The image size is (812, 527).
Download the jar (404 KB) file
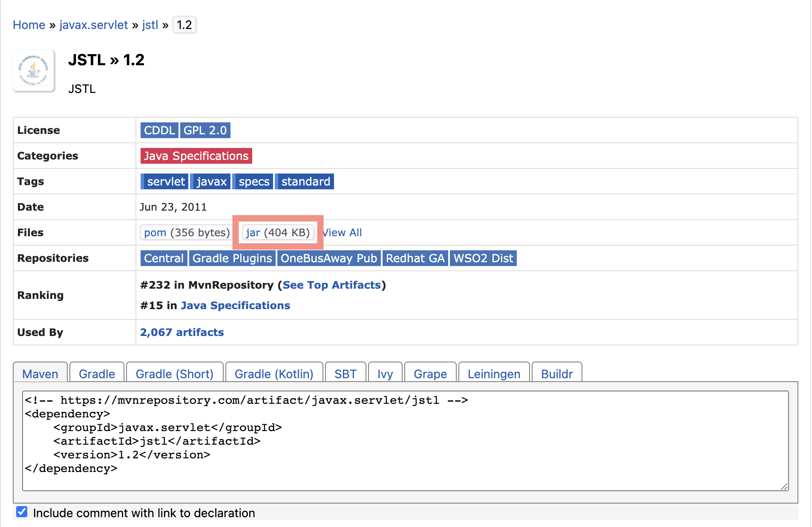278,233
